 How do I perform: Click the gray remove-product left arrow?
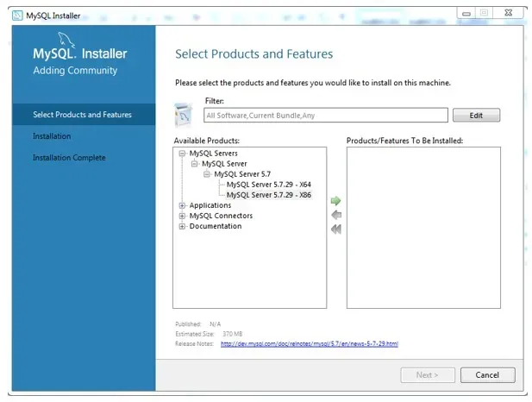[336, 215]
